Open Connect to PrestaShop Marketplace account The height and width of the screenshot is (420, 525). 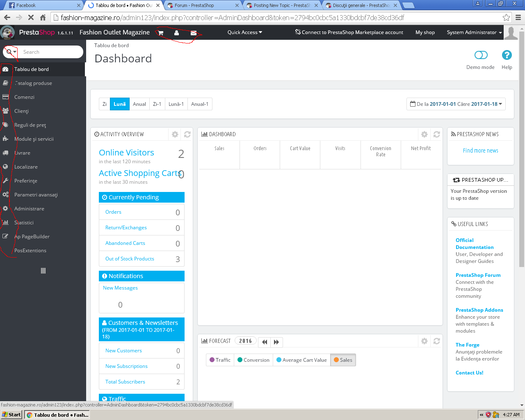(x=349, y=32)
